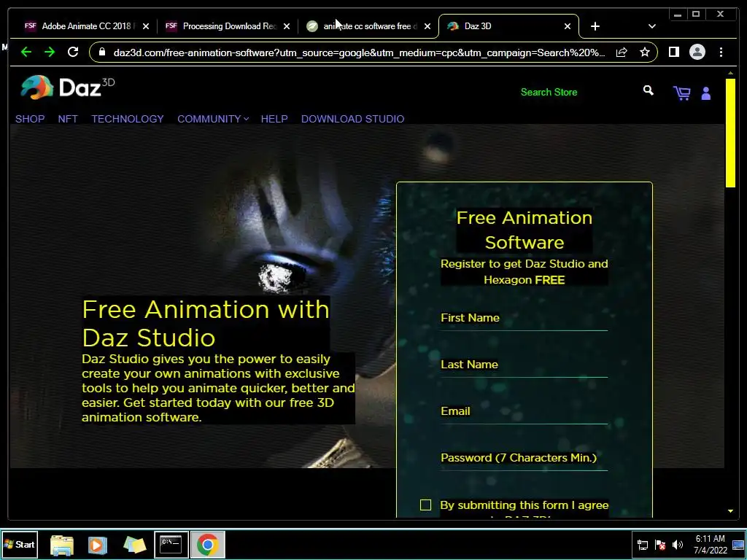
Task: Open Chrome side panel icon
Action: (x=673, y=52)
